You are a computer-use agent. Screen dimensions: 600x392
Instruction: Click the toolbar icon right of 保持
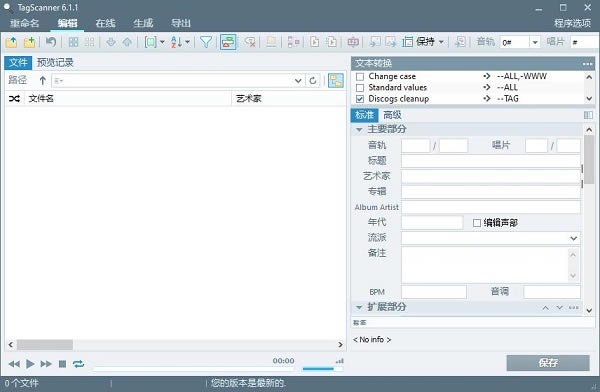(460, 42)
